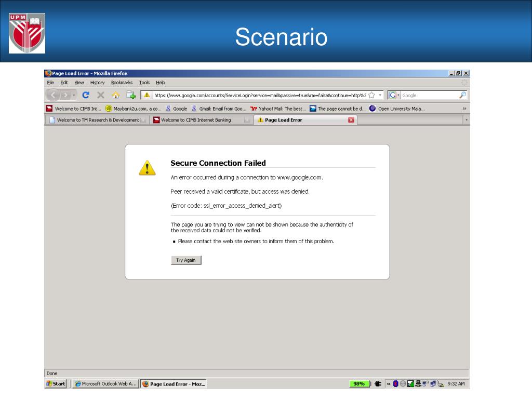Click the Try Again button
Viewport: 532px width, 399px height.
click(x=186, y=260)
